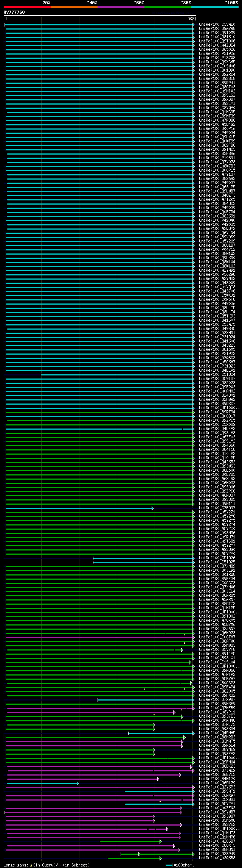Open hit UniRef100_Q9AVR8

(217, 28)
